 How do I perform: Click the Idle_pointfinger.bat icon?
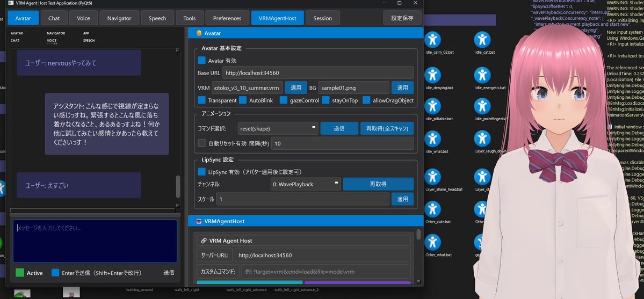pyautogui.click(x=482, y=106)
